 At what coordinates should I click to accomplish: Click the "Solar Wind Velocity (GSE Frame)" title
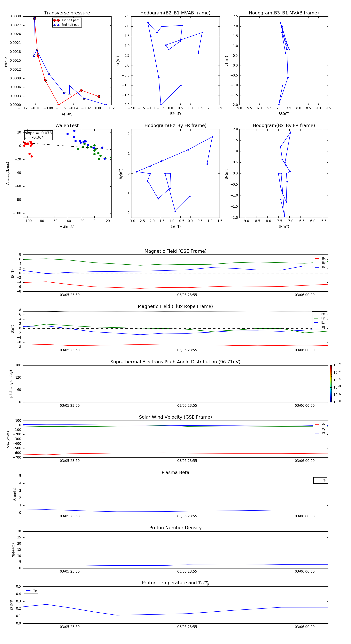point(175,417)
